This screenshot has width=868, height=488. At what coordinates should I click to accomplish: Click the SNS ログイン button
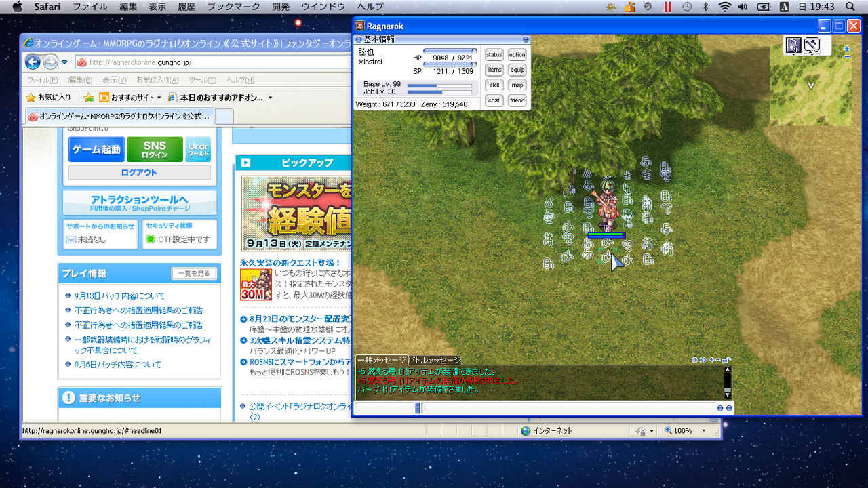155,150
